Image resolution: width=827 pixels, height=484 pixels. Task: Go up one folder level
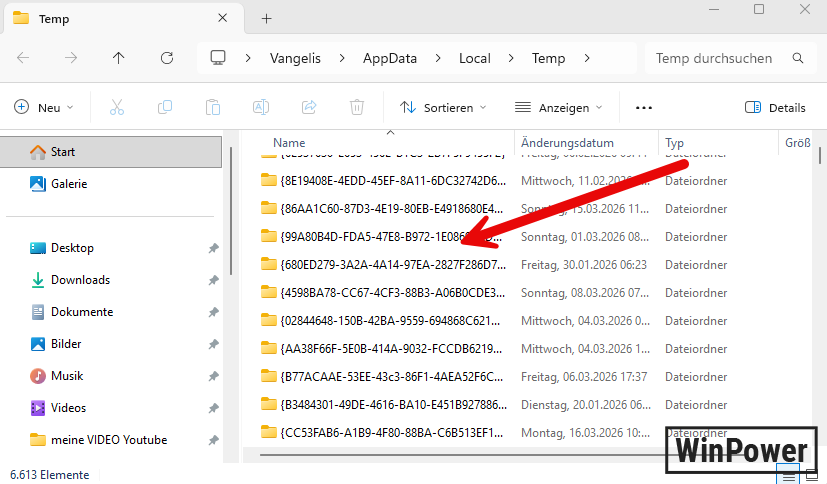(119, 58)
